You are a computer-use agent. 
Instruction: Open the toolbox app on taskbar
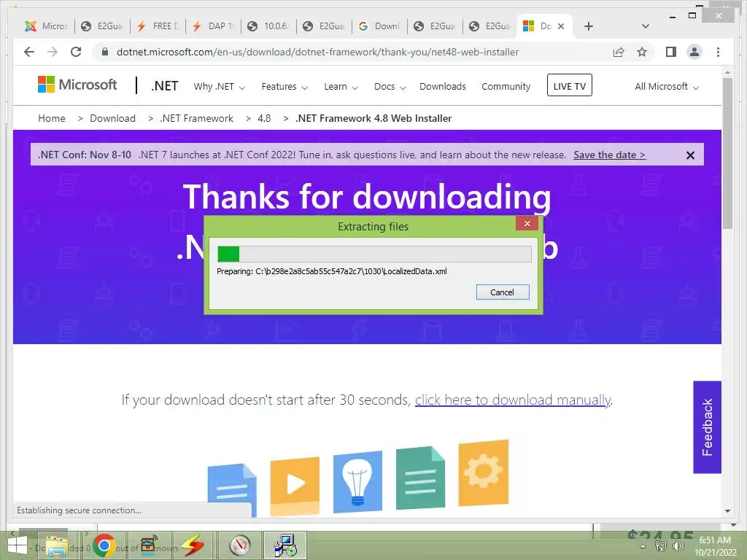[148, 545]
